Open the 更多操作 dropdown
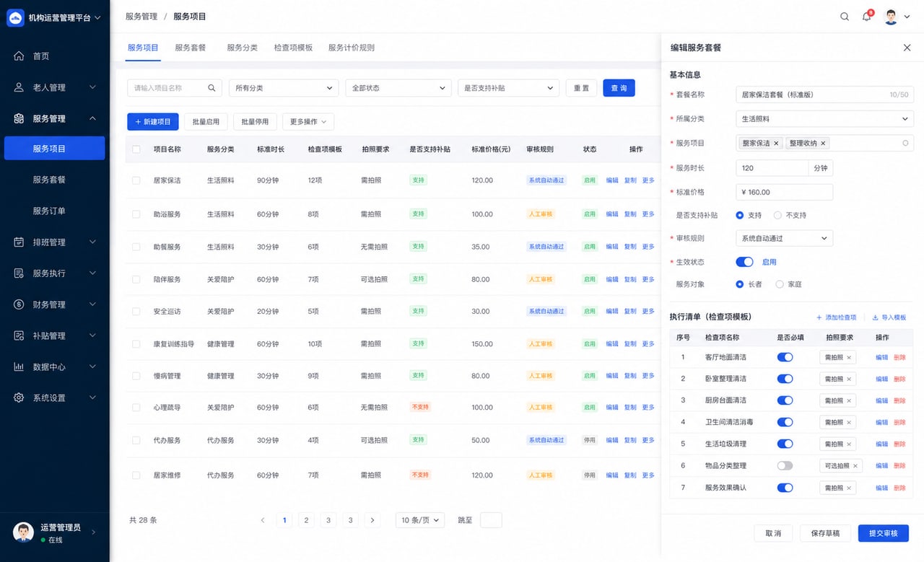Screen dimensions: 924x562 coord(308,122)
